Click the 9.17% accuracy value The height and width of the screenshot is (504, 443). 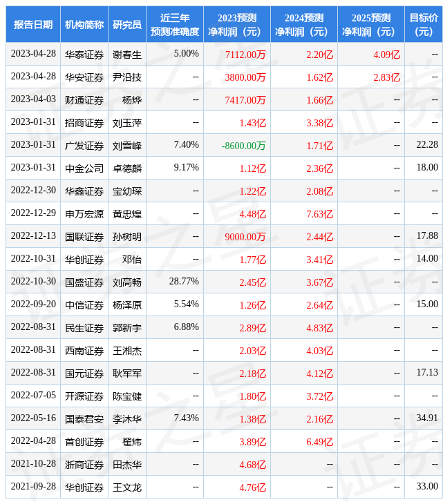click(x=187, y=168)
